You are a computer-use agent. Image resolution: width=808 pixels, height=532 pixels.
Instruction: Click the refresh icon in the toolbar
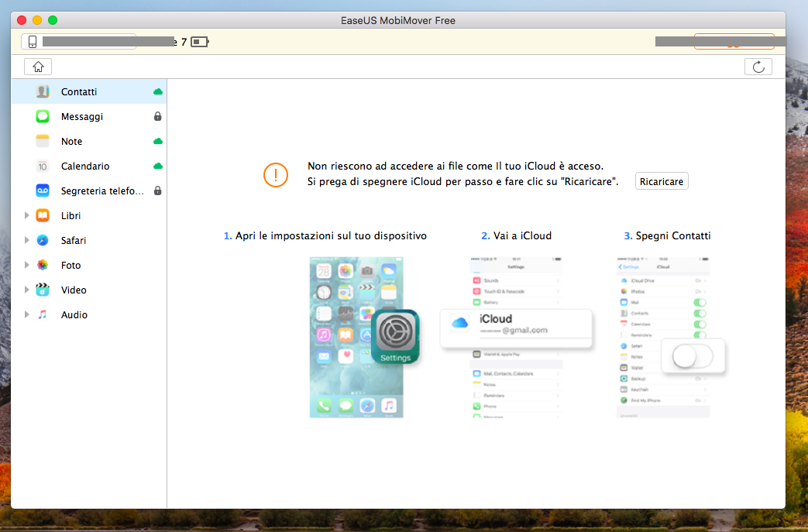point(758,67)
